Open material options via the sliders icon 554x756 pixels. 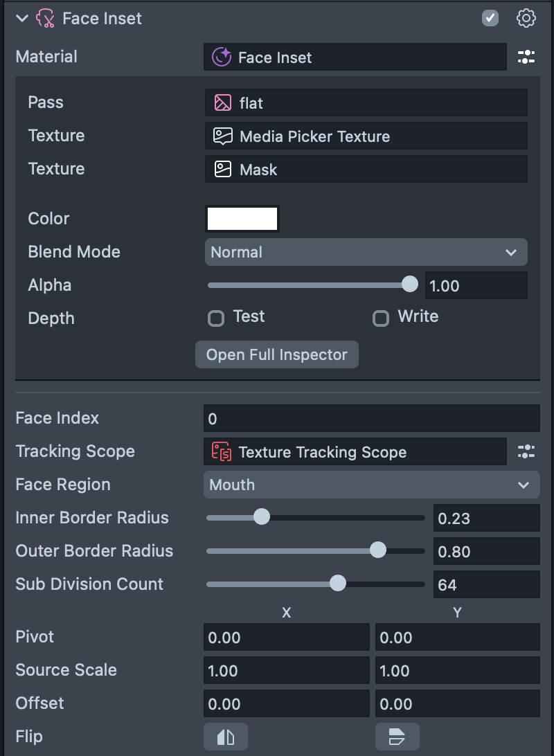(526, 57)
